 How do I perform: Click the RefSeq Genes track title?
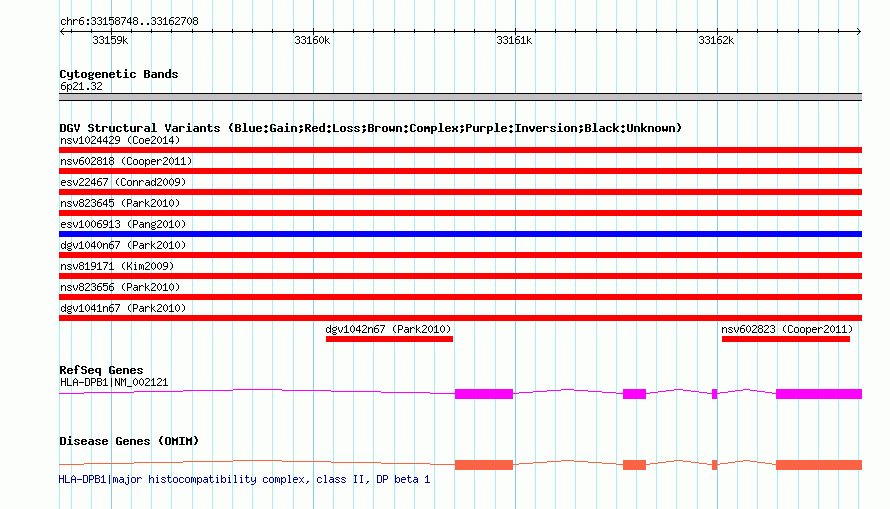[101, 370]
